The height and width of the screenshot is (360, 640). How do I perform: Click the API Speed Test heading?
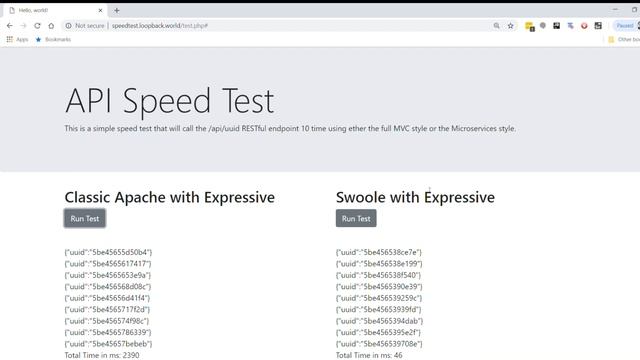[x=169, y=101]
